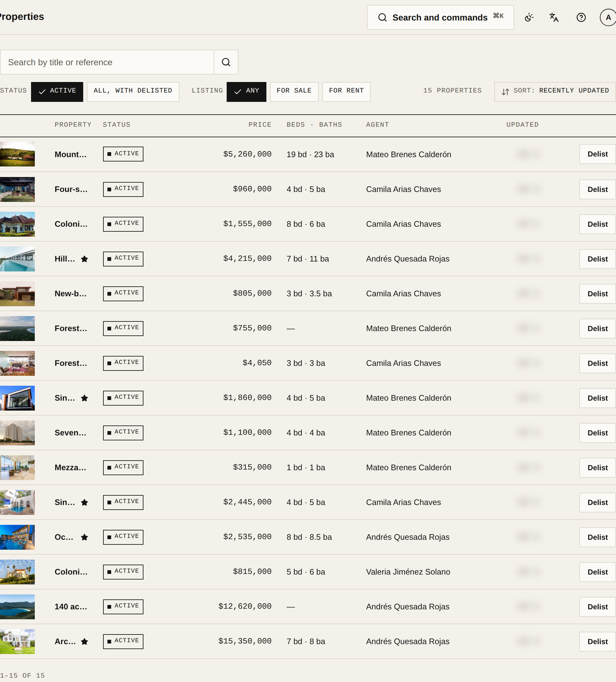Open the user avatar menu
The image size is (616, 682).
[x=608, y=18]
